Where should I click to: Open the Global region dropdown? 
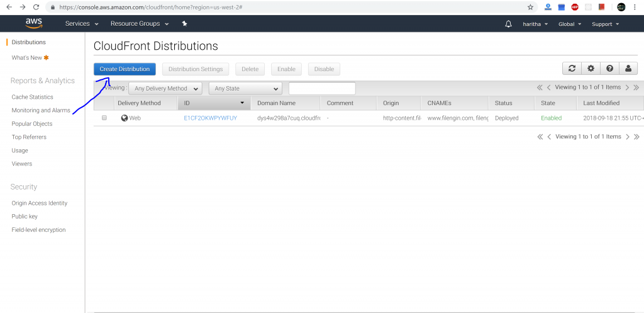pos(570,24)
